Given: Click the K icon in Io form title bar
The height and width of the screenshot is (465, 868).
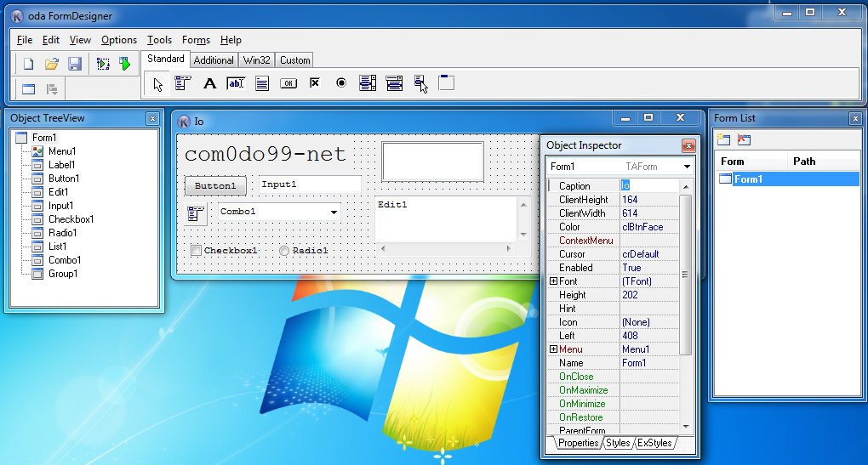Looking at the screenshot, I should click(x=183, y=122).
